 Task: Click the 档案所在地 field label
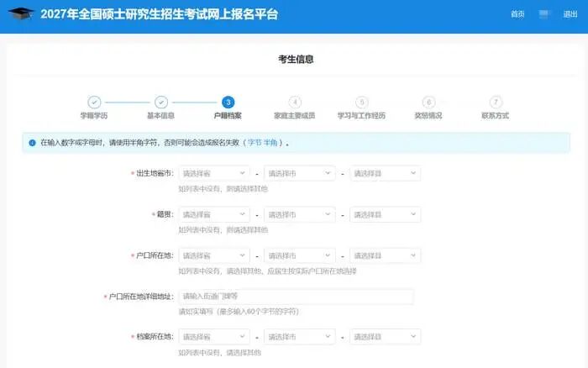tap(155, 337)
